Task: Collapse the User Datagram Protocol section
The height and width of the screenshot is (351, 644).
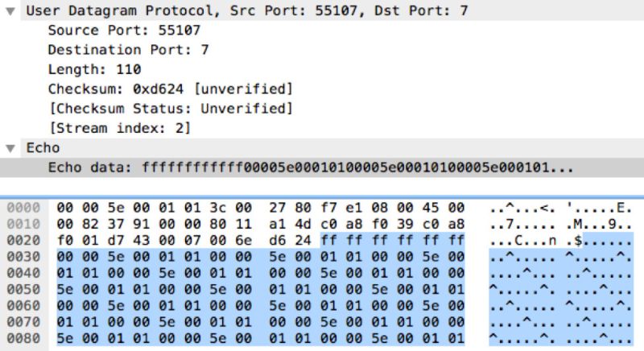Action: coord(10,12)
